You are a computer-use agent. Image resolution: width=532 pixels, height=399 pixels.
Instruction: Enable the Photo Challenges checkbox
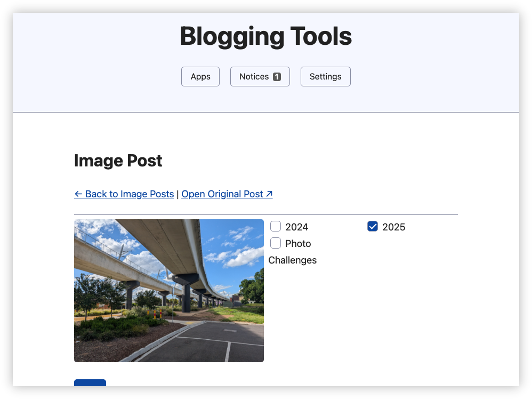(276, 243)
